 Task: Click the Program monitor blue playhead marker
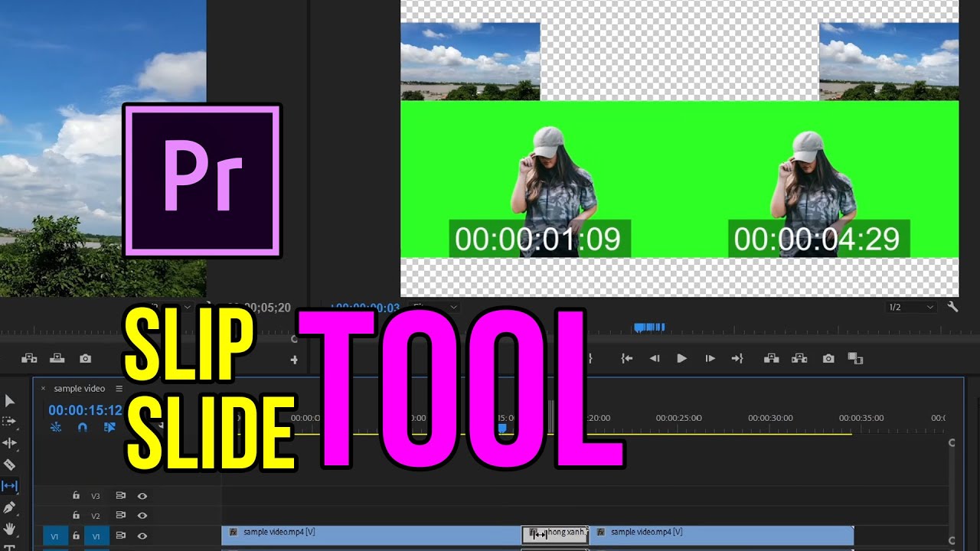pos(649,328)
